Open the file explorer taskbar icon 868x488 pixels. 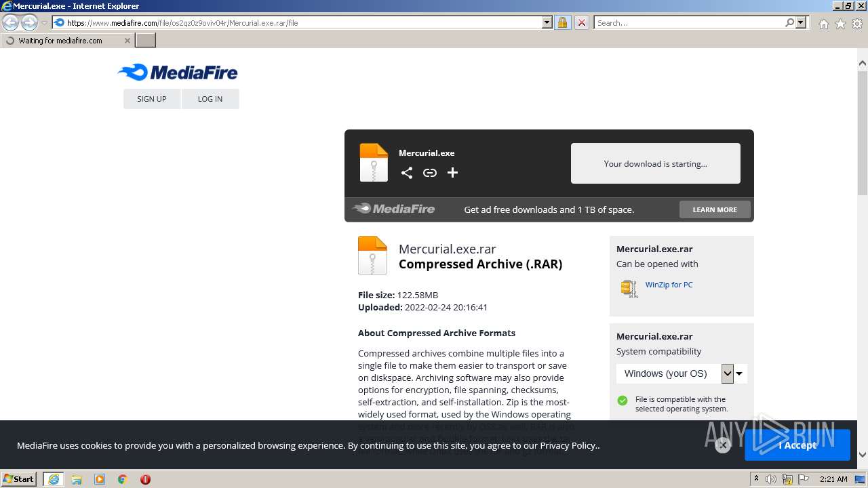pyautogui.click(x=77, y=479)
